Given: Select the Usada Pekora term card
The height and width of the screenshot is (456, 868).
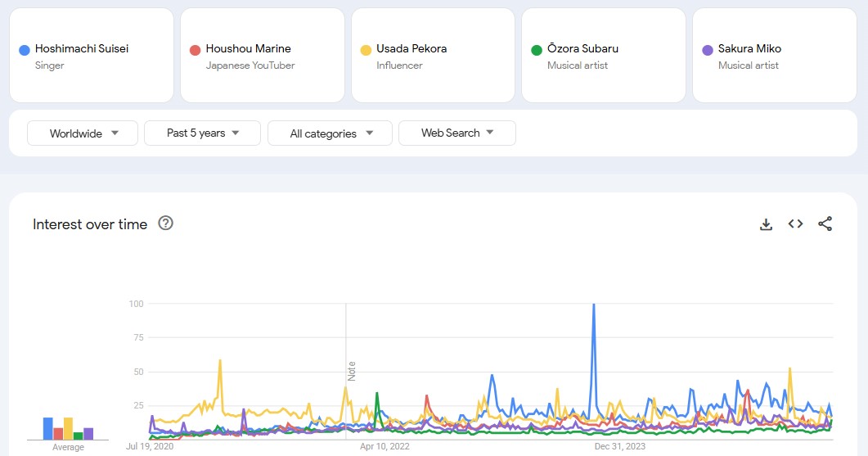Looking at the screenshot, I should pos(433,56).
